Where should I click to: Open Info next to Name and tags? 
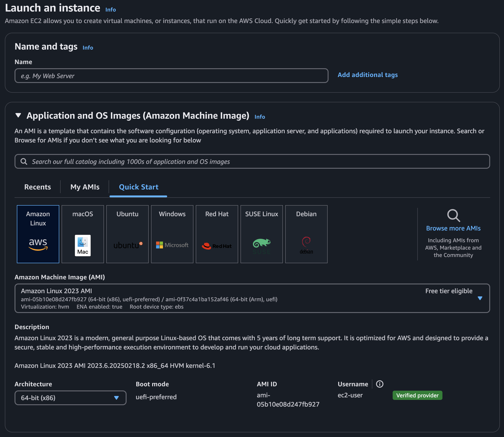[x=88, y=48]
